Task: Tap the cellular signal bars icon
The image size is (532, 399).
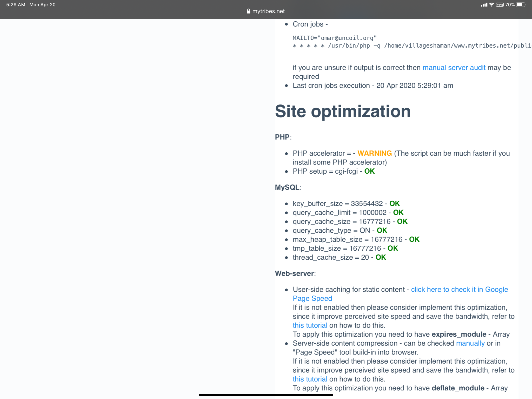Action: [x=484, y=5]
